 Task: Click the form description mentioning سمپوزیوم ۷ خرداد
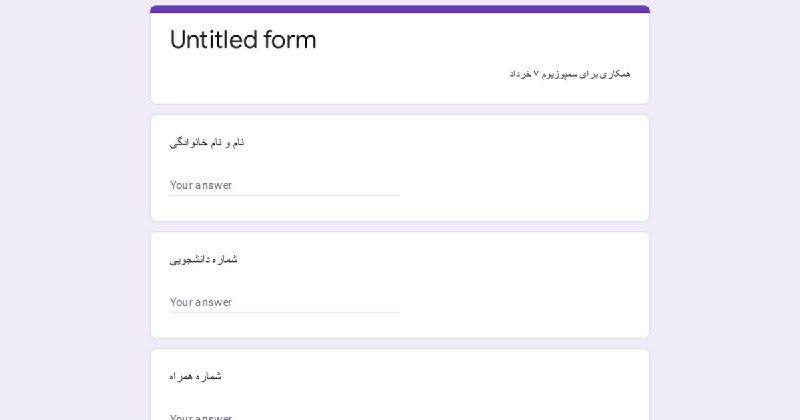coord(570,74)
